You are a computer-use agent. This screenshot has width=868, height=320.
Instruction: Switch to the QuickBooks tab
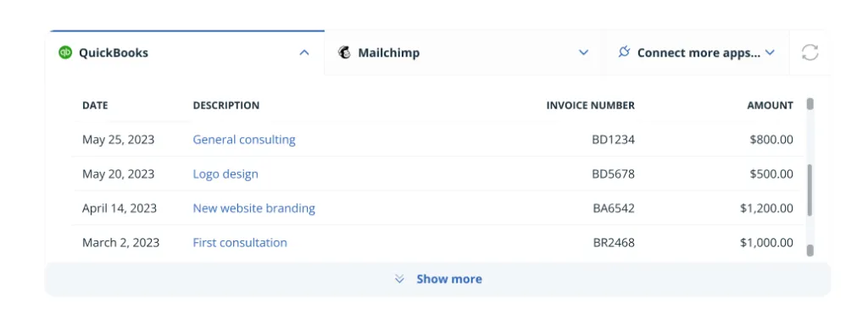click(x=185, y=52)
